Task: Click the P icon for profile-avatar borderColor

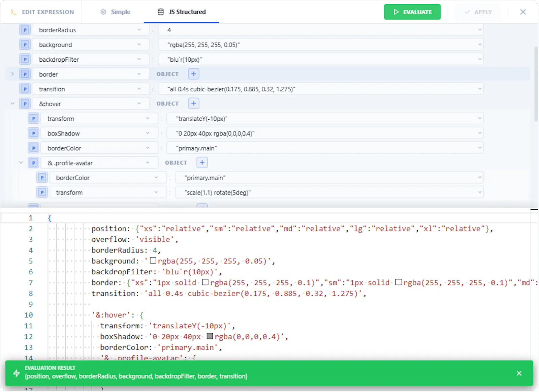Action: 42,178
